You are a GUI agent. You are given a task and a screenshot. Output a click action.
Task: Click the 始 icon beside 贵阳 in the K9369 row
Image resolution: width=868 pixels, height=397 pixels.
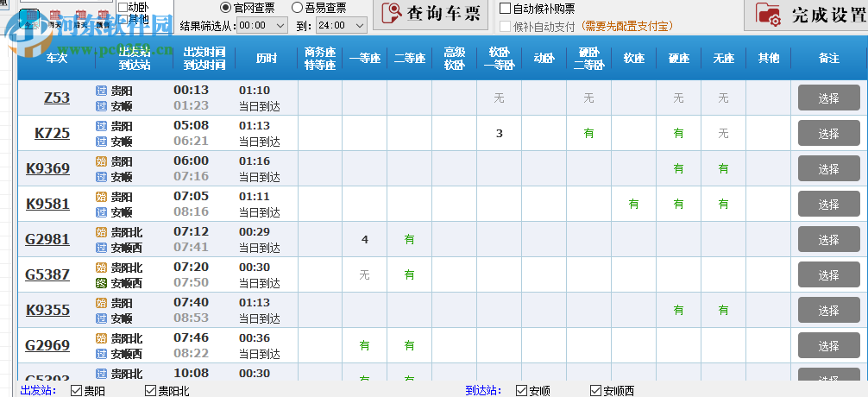[101, 161]
